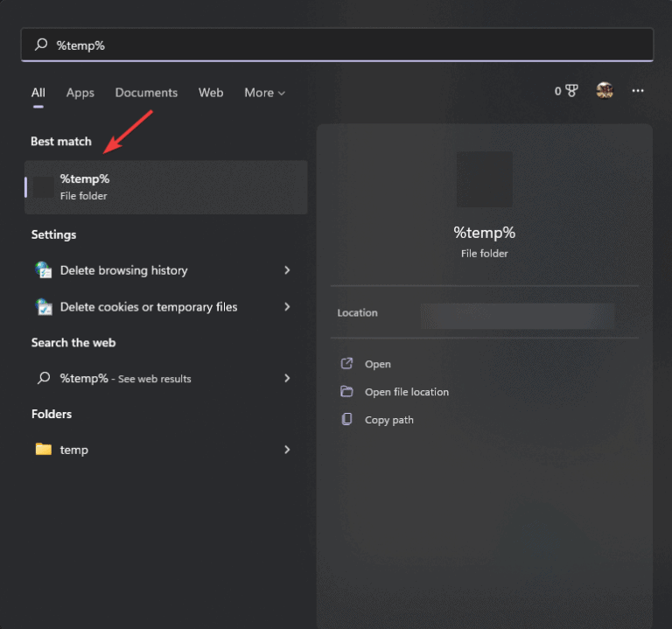Expand the More filter dropdown
The width and height of the screenshot is (672, 629).
(264, 93)
